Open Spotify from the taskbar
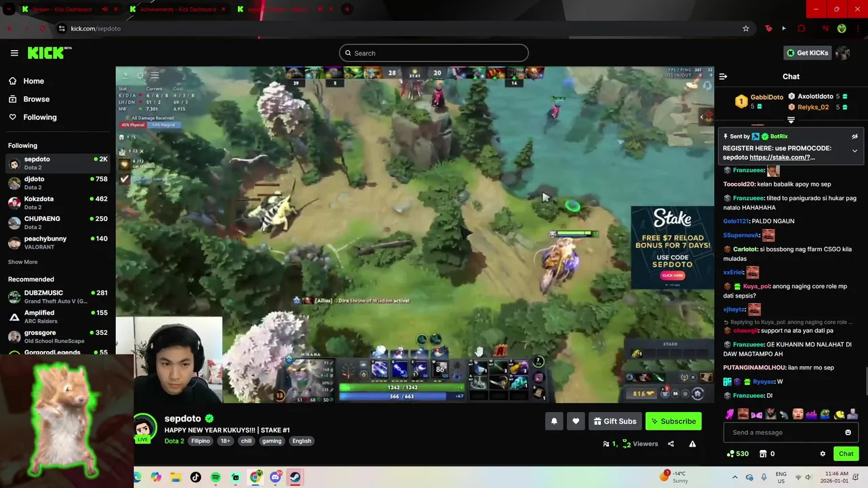Image resolution: width=868 pixels, height=488 pixels. (x=216, y=477)
